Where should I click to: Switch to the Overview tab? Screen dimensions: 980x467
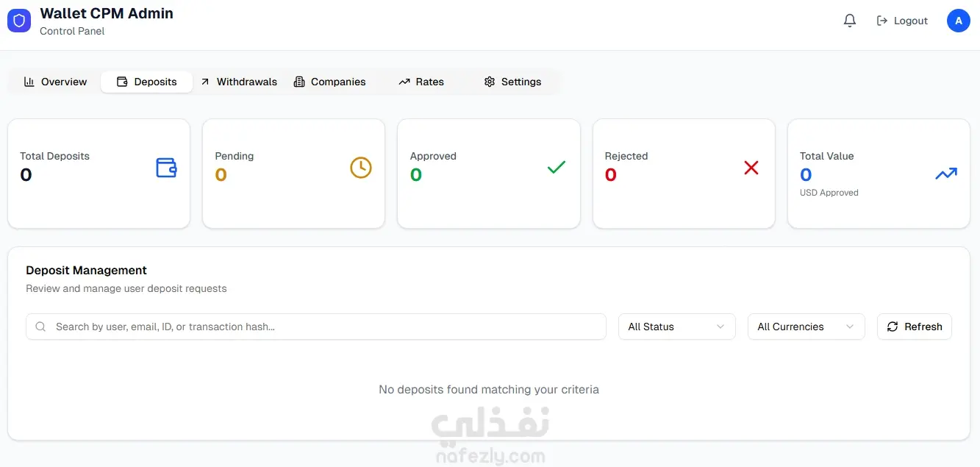(56, 82)
